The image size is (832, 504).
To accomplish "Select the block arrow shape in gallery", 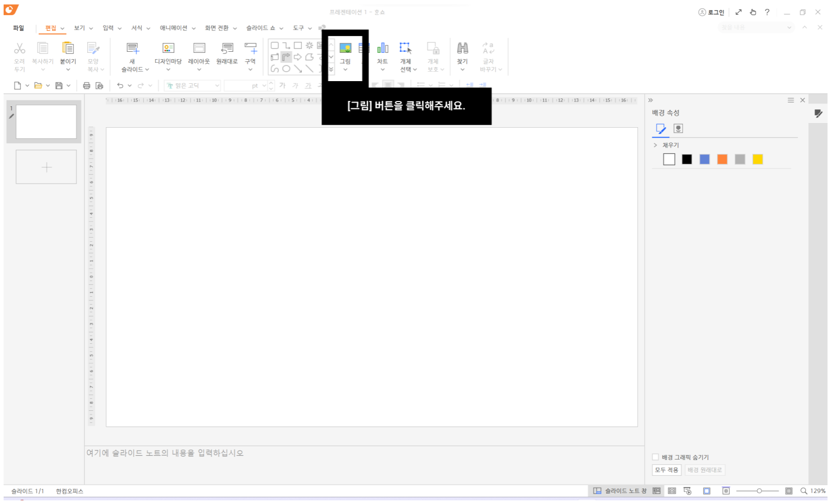I will (x=298, y=57).
